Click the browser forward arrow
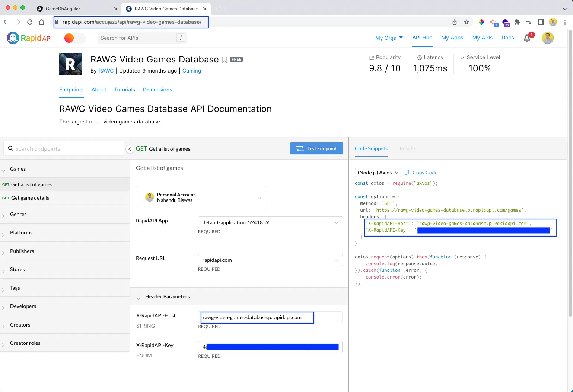This screenshot has width=573, height=392. tap(18, 22)
